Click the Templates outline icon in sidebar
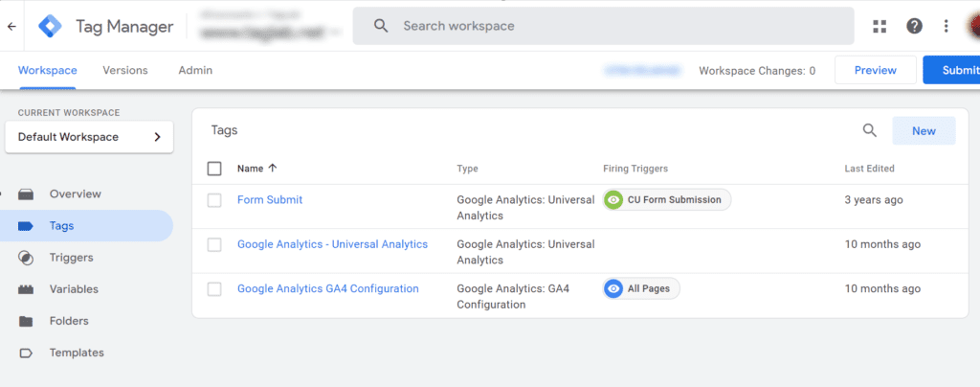Screen dimensions: 980x387 click(x=26, y=353)
